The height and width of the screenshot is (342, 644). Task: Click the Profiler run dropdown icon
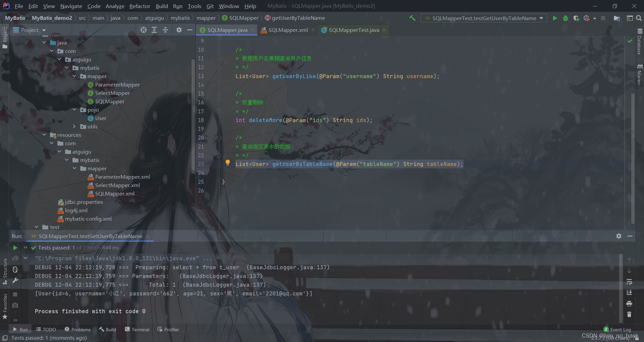click(595, 18)
